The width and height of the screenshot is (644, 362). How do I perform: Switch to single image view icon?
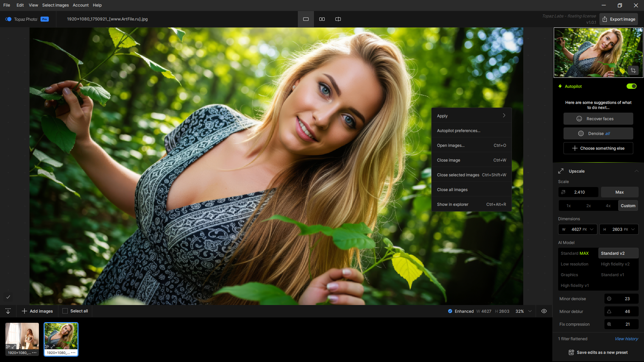306,19
